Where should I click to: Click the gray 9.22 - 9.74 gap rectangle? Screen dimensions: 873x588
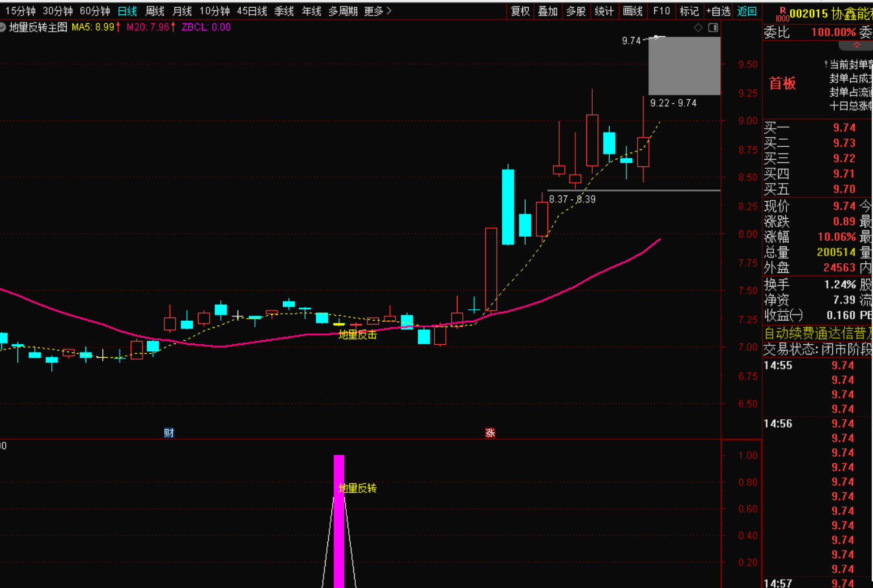pyautogui.click(x=684, y=66)
